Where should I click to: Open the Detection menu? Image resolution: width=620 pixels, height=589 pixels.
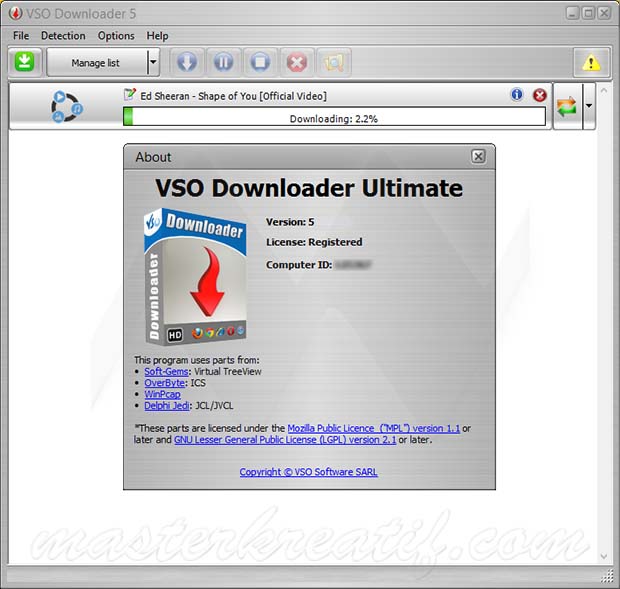tap(63, 36)
